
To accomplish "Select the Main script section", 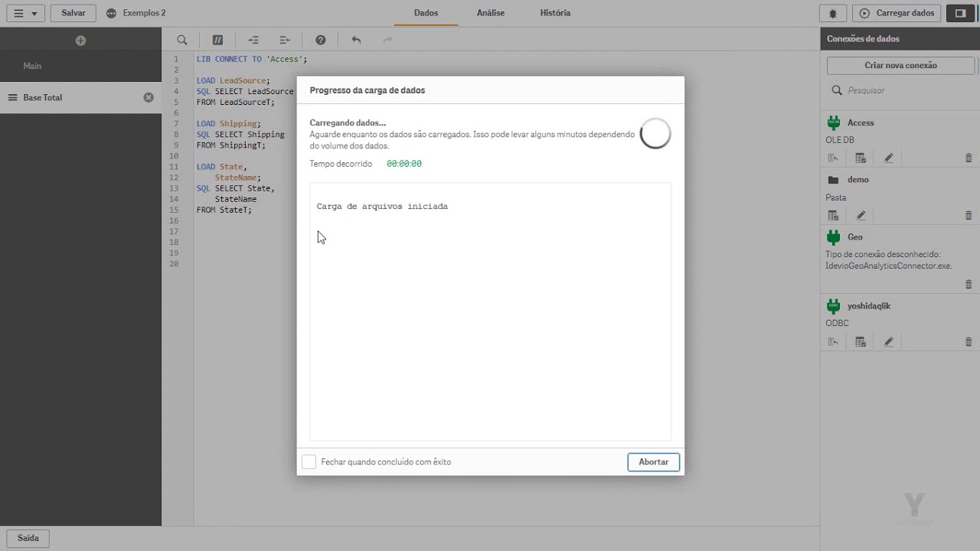I will click(x=80, y=66).
